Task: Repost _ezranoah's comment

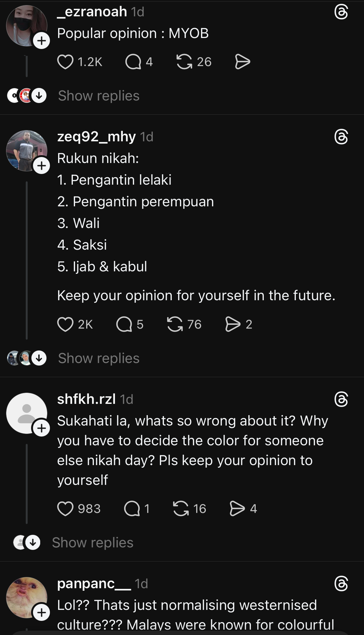Action: click(x=184, y=62)
